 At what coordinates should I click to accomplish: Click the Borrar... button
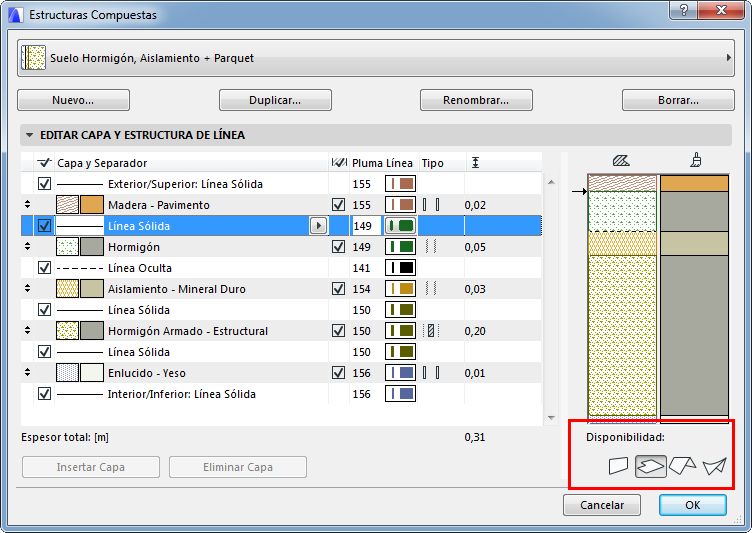coord(678,100)
